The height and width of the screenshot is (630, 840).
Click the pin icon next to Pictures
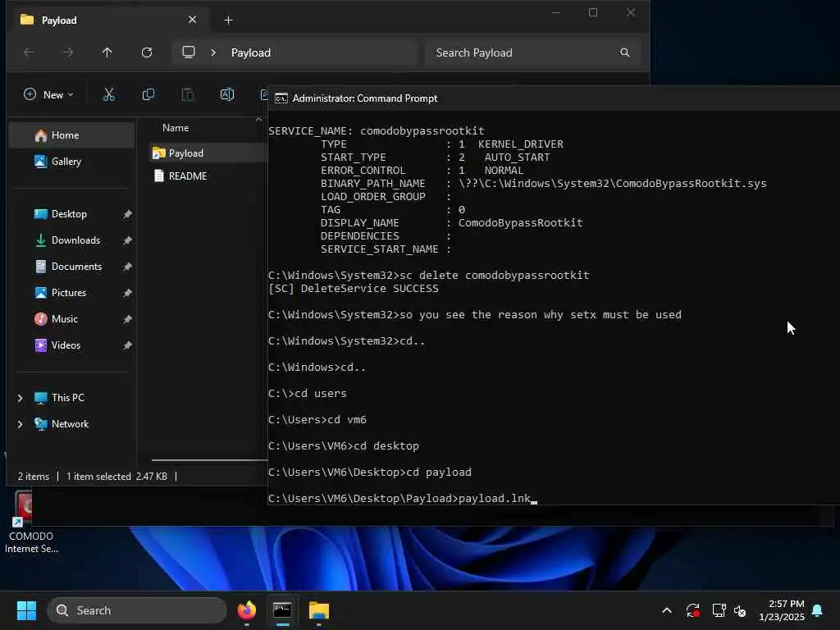coord(127,293)
